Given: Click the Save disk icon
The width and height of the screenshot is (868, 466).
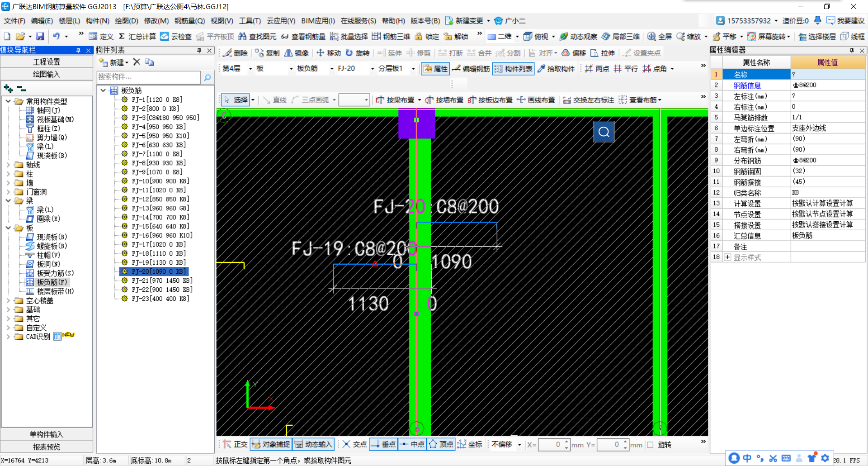Looking at the screenshot, I should [40, 36].
